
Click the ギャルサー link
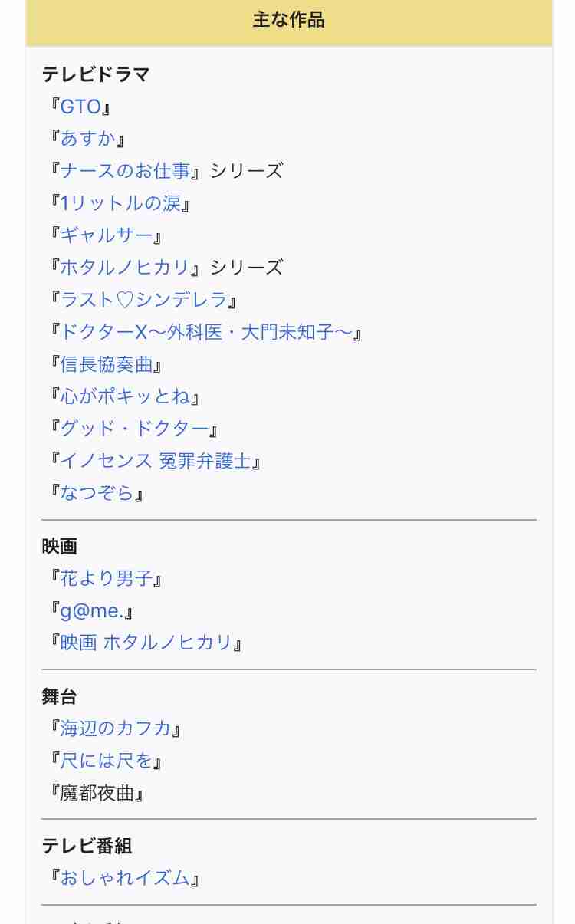(107, 235)
